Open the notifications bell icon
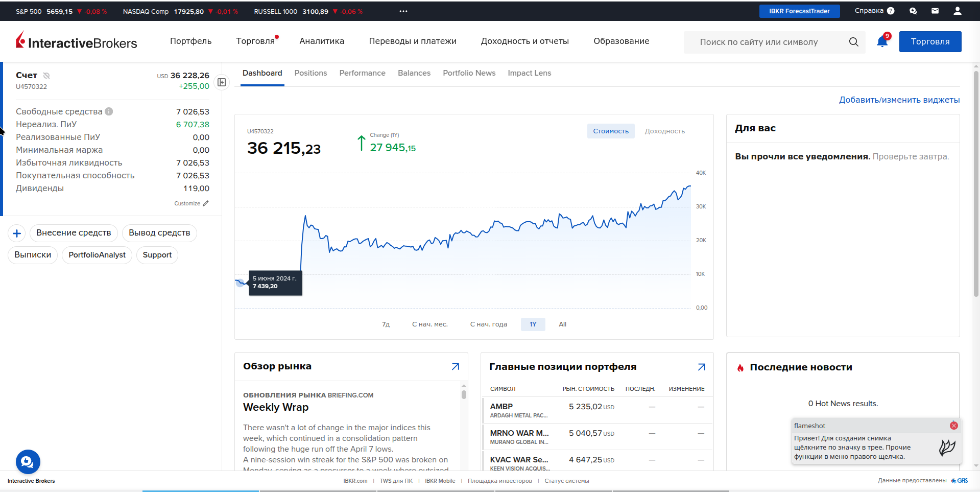This screenshot has width=980, height=492. click(x=882, y=41)
